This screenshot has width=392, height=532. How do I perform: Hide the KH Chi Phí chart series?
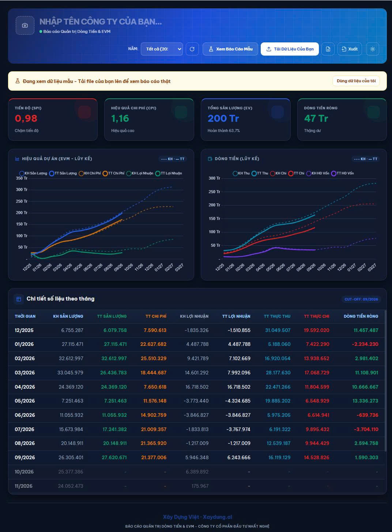[x=90, y=173]
